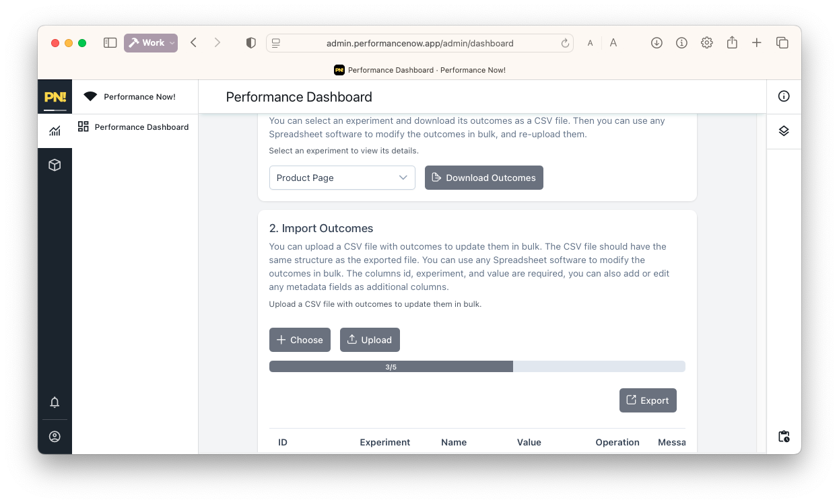839x504 pixels.
Task: Open Performance Dashboard navigation item
Action: tap(135, 127)
